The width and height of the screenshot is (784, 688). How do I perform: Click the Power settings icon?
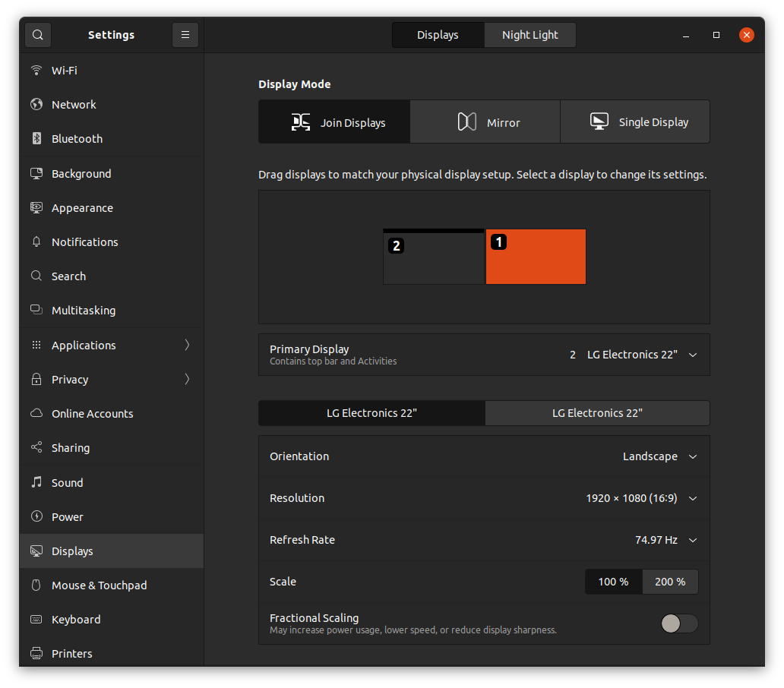[x=36, y=516]
